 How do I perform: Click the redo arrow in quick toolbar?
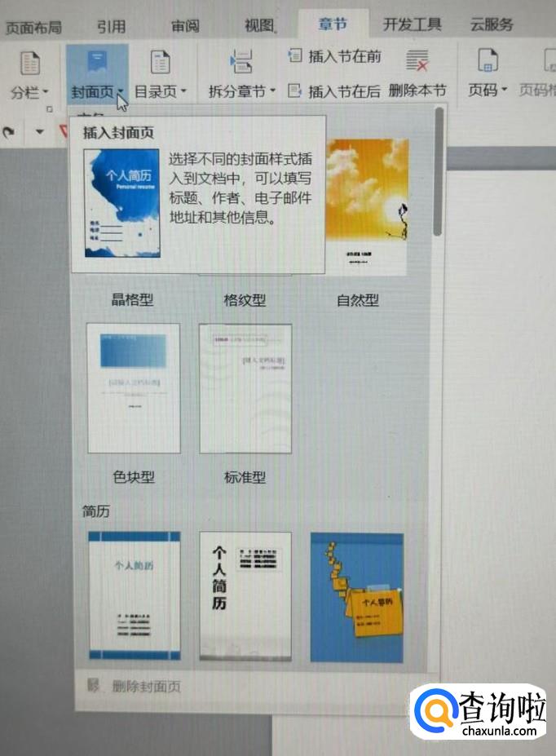[x=8, y=131]
